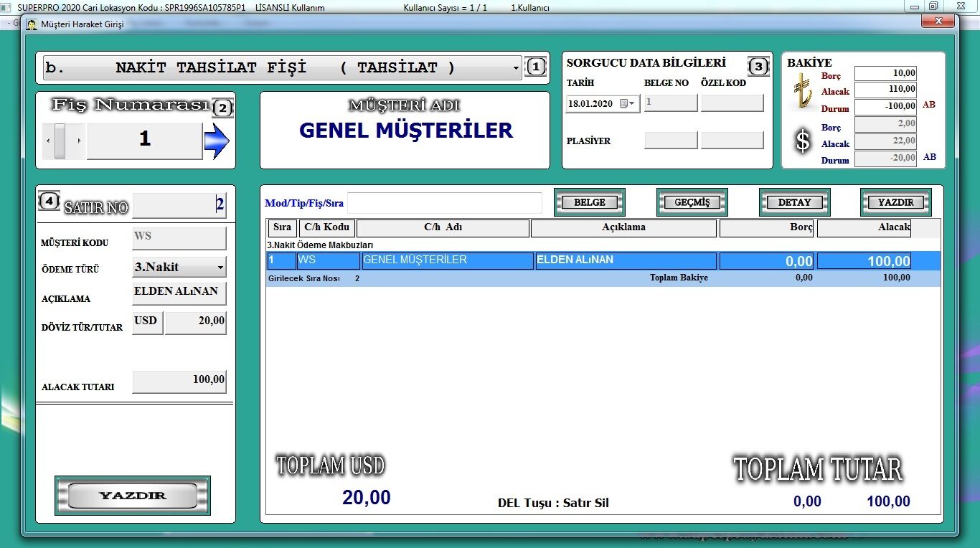This screenshot has height=548, width=980.
Task: Select the ELDEN ALINAN cell in the table
Action: [626, 260]
